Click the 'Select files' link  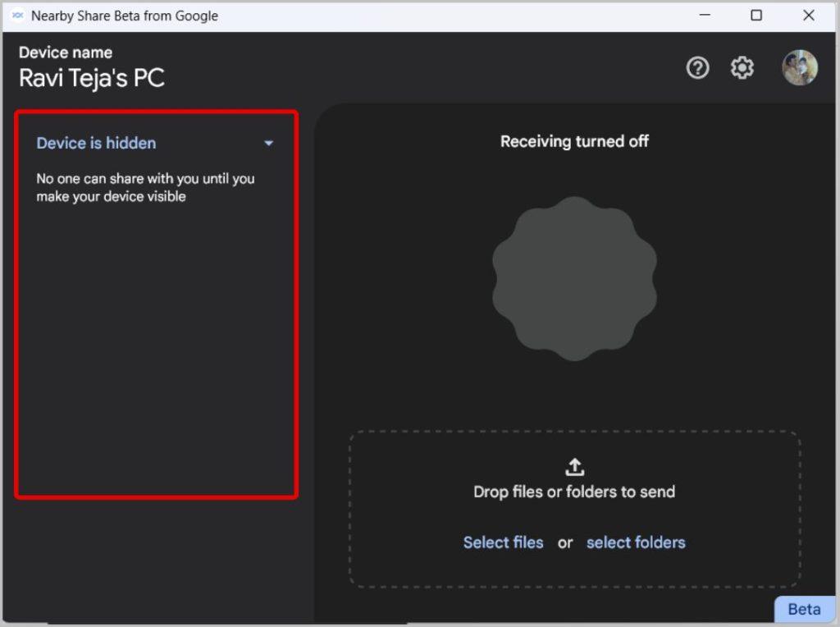pyautogui.click(x=503, y=542)
